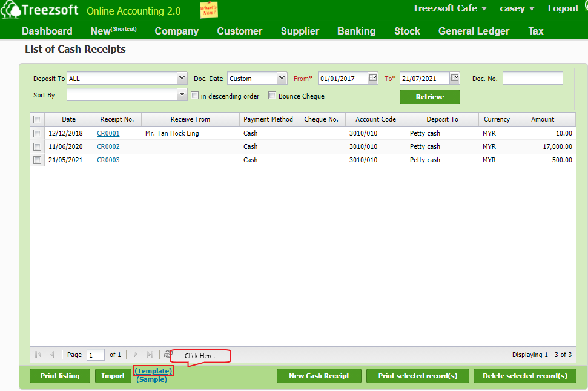Expand the Deposit To dropdown

(182, 78)
